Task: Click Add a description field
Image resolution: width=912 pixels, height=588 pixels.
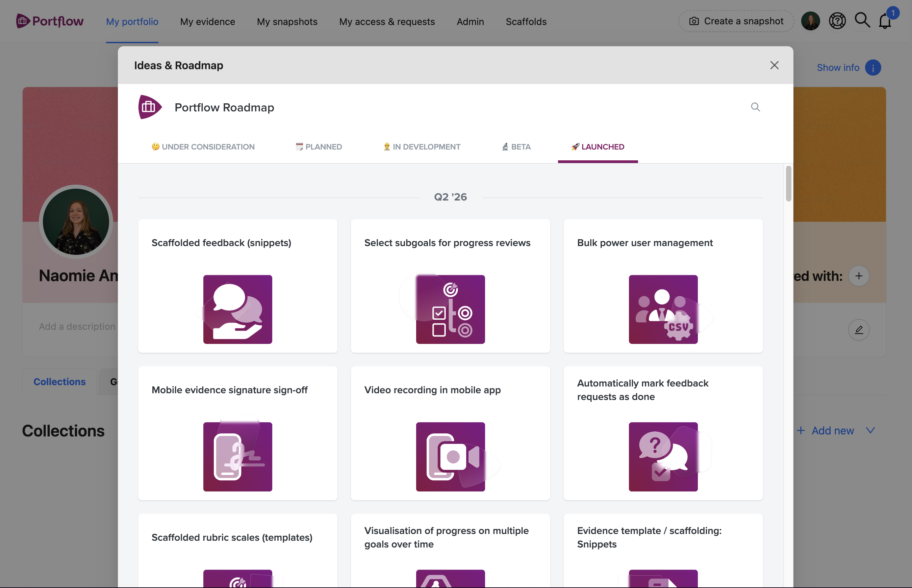Action: [77, 326]
